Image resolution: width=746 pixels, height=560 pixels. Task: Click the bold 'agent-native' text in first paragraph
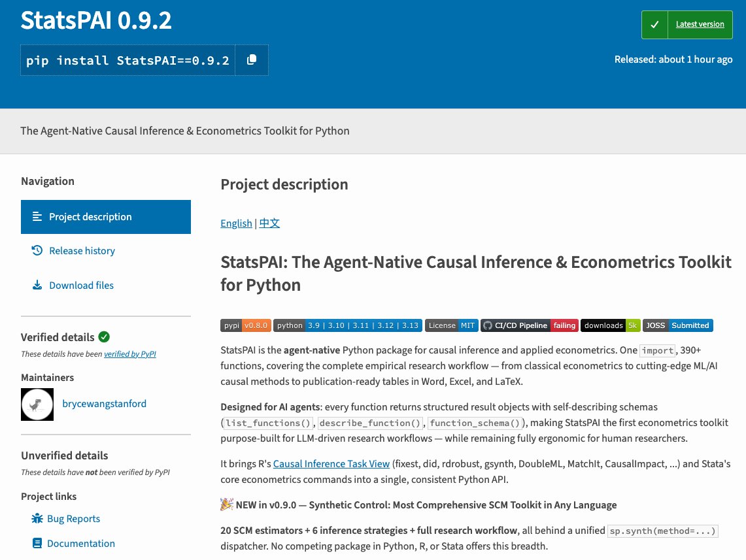click(312, 350)
